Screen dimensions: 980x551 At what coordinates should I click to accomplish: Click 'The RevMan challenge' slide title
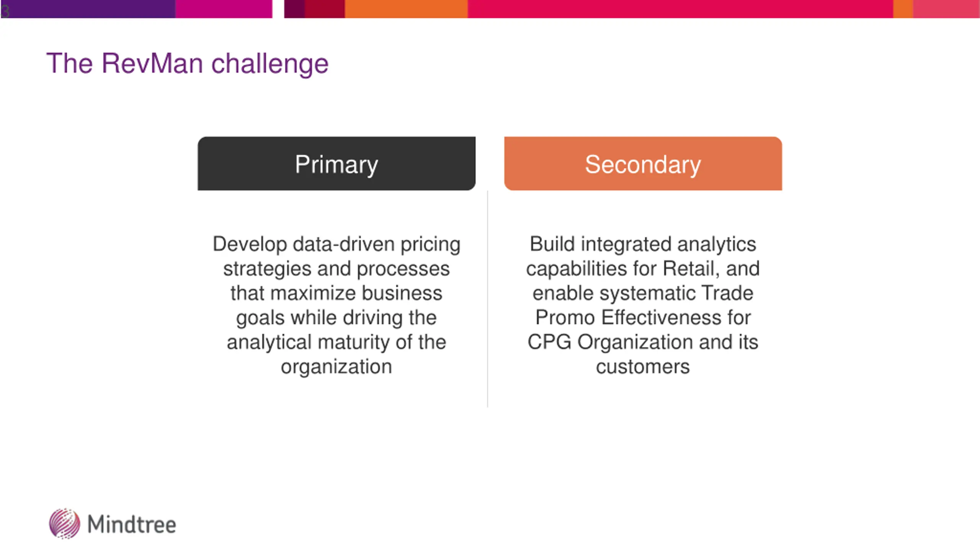[188, 64]
